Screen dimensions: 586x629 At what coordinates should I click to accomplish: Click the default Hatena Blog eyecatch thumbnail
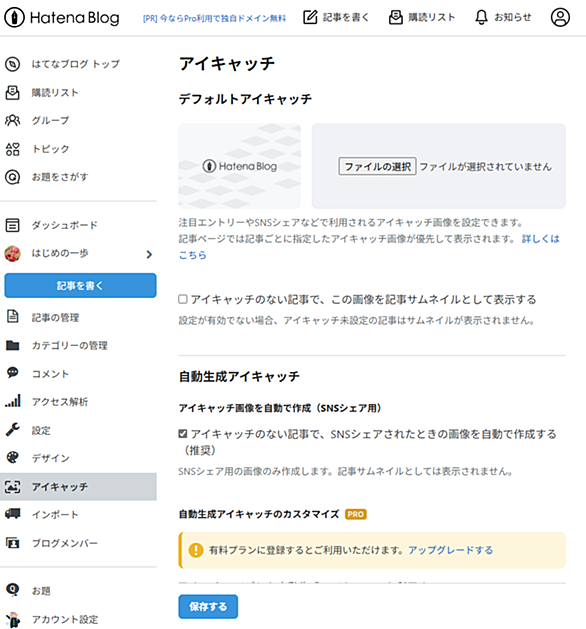[239, 166]
